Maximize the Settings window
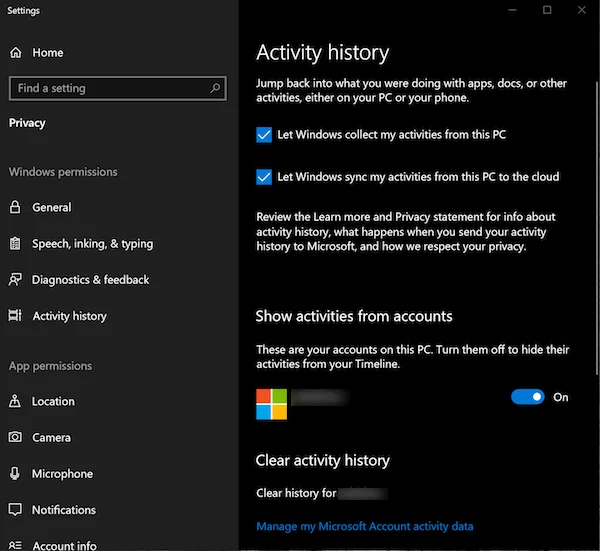 coord(547,10)
